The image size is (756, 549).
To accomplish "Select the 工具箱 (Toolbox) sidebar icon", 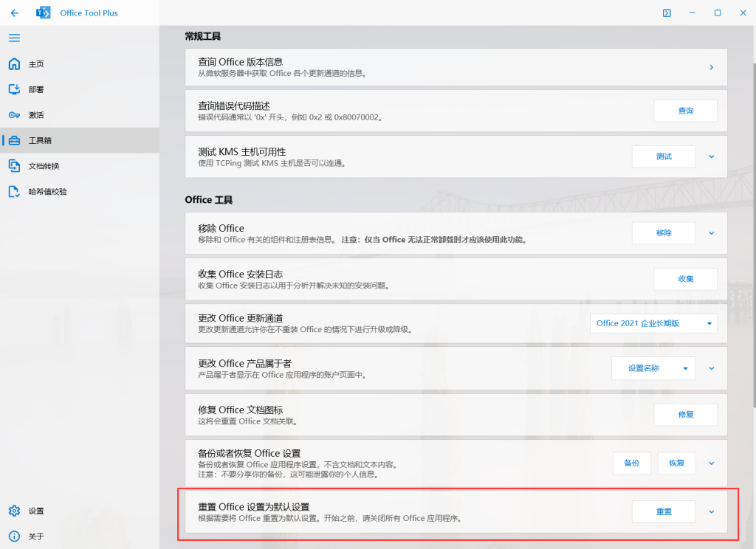I will point(35,140).
